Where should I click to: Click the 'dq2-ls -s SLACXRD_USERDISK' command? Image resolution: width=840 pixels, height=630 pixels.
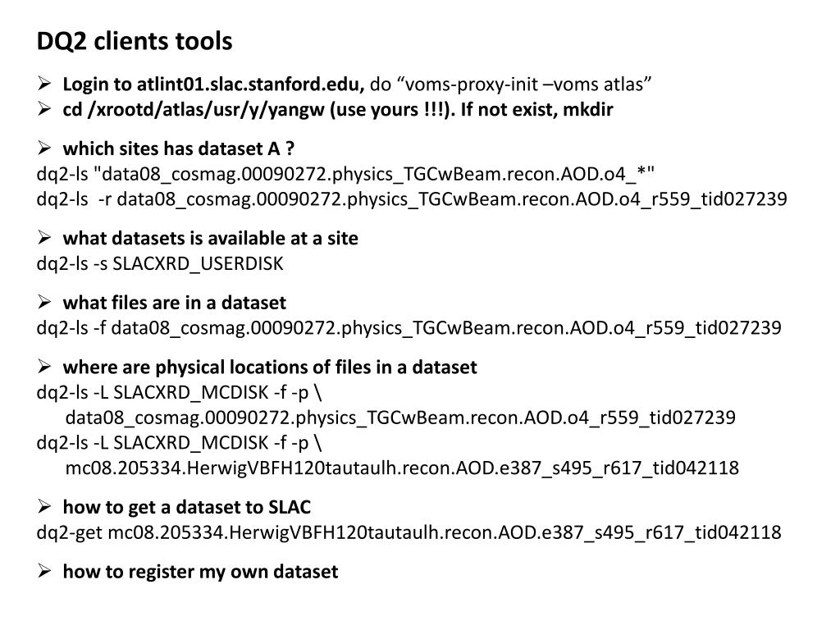[x=160, y=263]
